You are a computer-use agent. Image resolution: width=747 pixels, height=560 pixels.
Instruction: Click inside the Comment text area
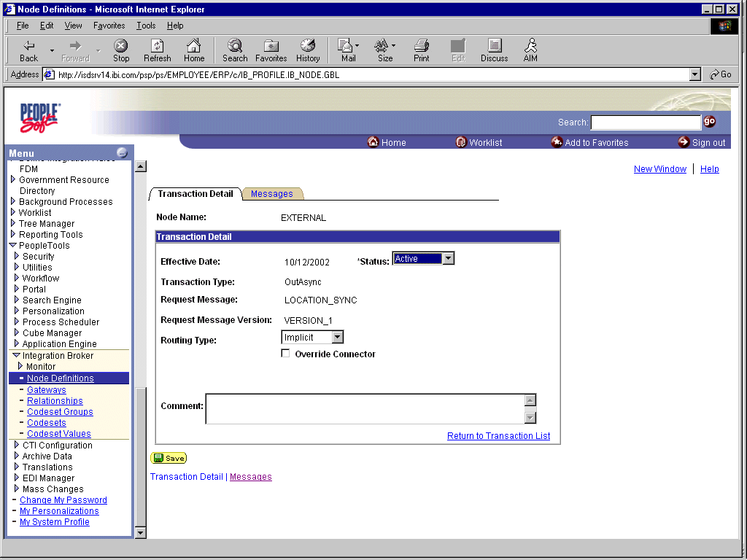click(365, 407)
